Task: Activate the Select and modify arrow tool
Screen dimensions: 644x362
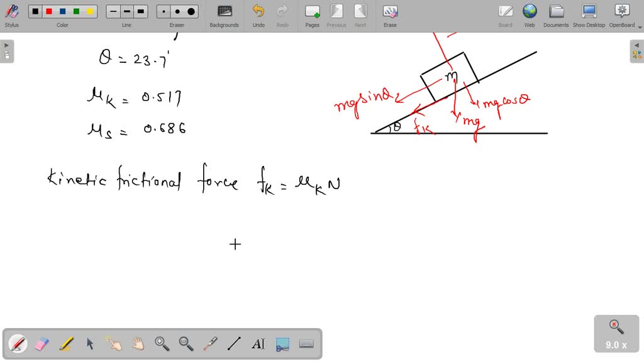Action: [x=89, y=344]
